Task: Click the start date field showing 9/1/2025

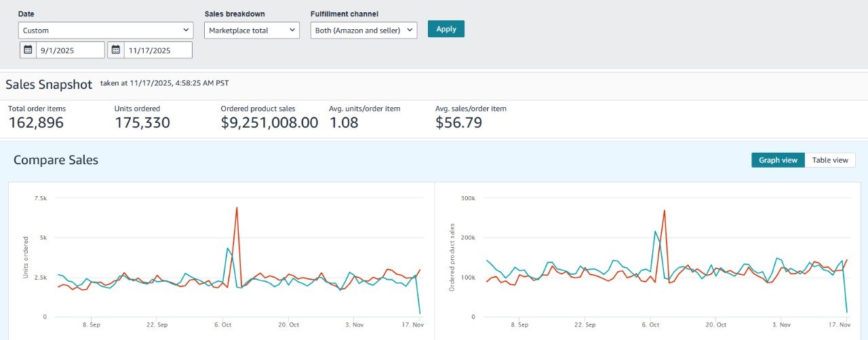Action: [71, 50]
